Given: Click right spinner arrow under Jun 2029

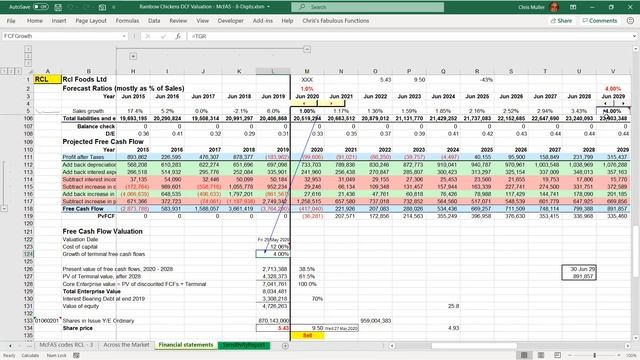Looking at the screenshot, I should point(622,104).
